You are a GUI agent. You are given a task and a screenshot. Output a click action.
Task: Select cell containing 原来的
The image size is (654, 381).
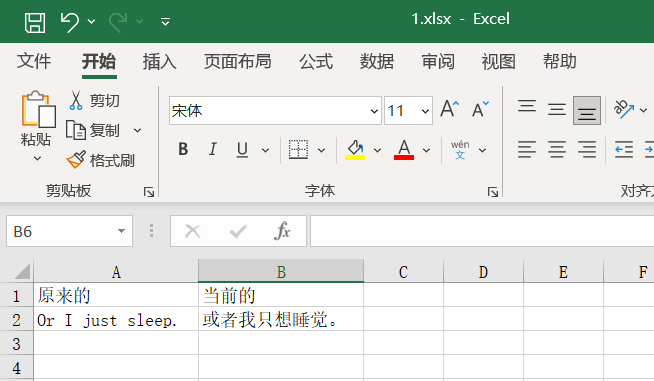click(116, 295)
